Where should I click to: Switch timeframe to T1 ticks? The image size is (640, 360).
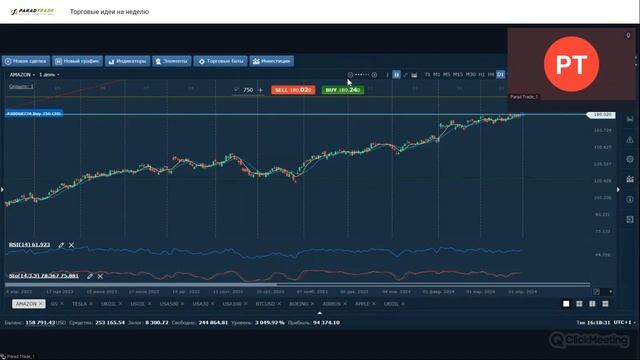pos(427,74)
